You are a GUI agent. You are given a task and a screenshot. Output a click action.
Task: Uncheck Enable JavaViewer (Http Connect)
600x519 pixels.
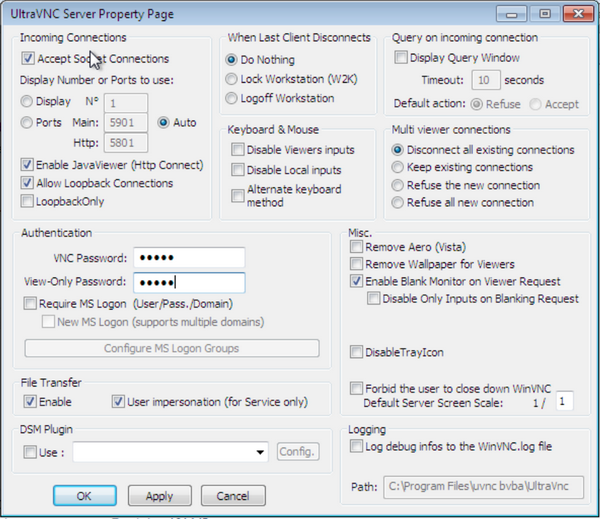(x=27, y=165)
